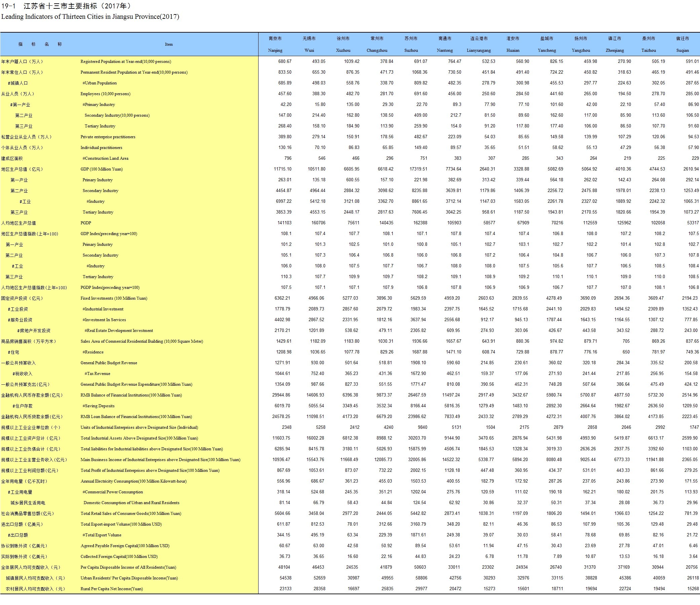Select the Private enterprise practitioners row label

[x=108, y=137]
